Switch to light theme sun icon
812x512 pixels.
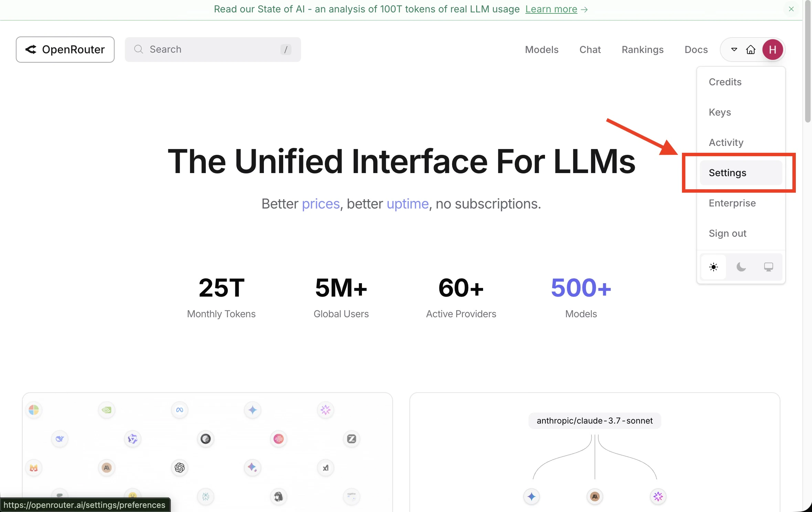tap(714, 267)
